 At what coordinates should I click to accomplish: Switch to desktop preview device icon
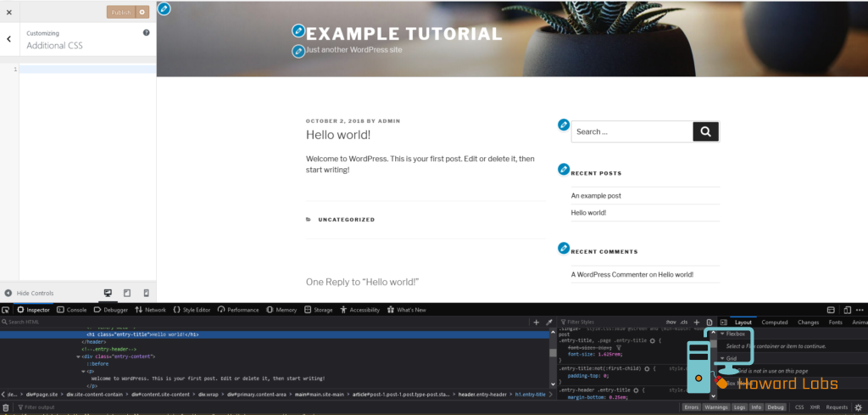pyautogui.click(x=108, y=293)
